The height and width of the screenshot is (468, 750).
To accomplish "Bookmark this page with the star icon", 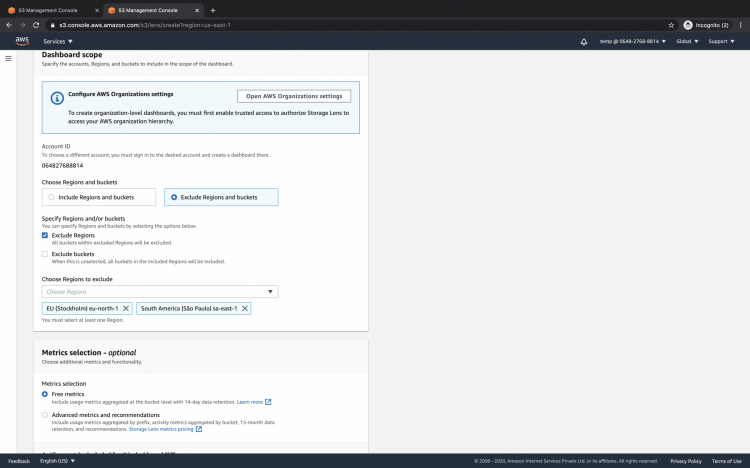I will pyautogui.click(x=671, y=24).
